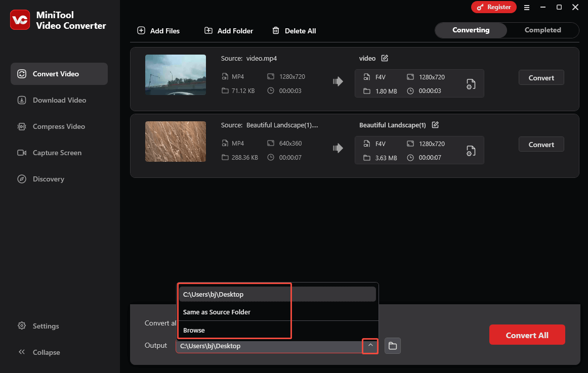Open output format settings for Beautiful Landscape(1)

pos(471,151)
